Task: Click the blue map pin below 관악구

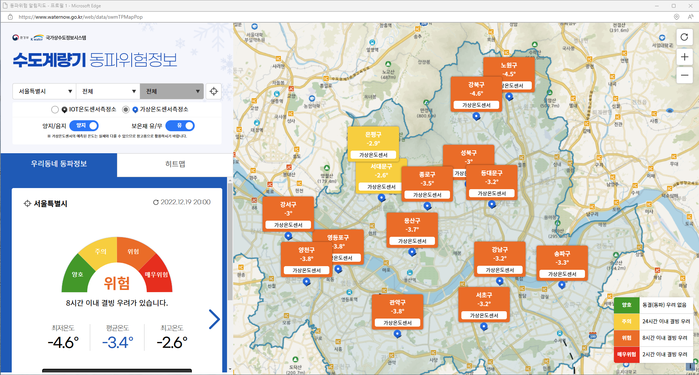Action: pos(398,334)
